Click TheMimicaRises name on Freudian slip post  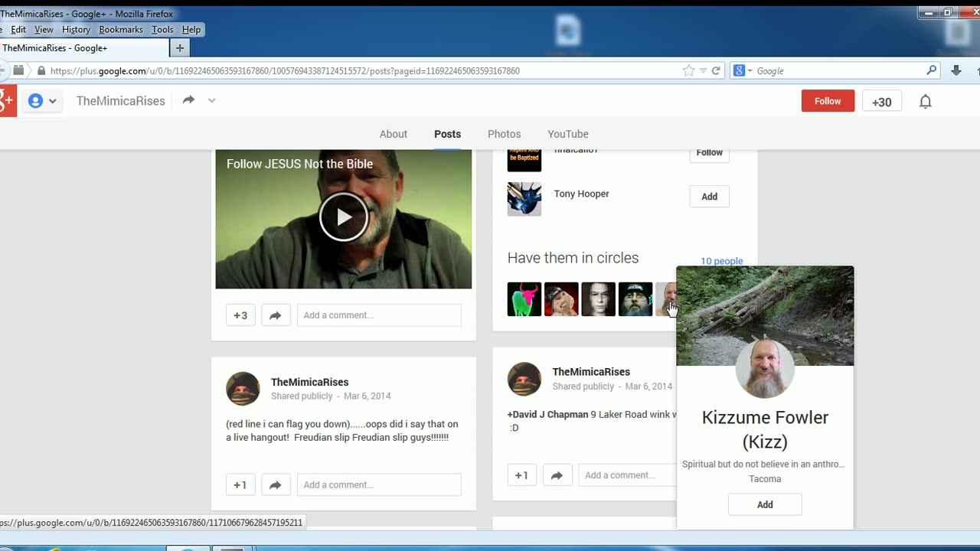pyautogui.click(x=309, y=382)
